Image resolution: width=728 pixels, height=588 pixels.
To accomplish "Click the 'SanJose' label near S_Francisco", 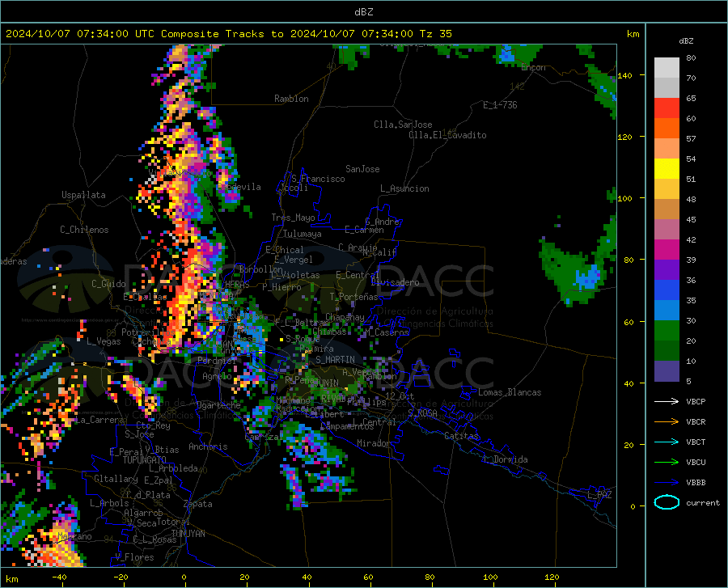I will tap(362, 169).
